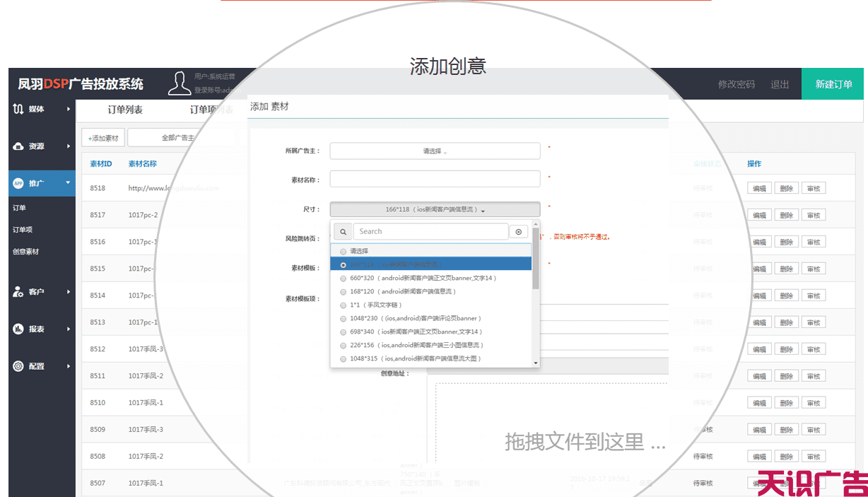The width and height of the screenshot is (868, 497).
Task: Expand the 资源 sidebar arrow
Action: [x=69, y=146]
